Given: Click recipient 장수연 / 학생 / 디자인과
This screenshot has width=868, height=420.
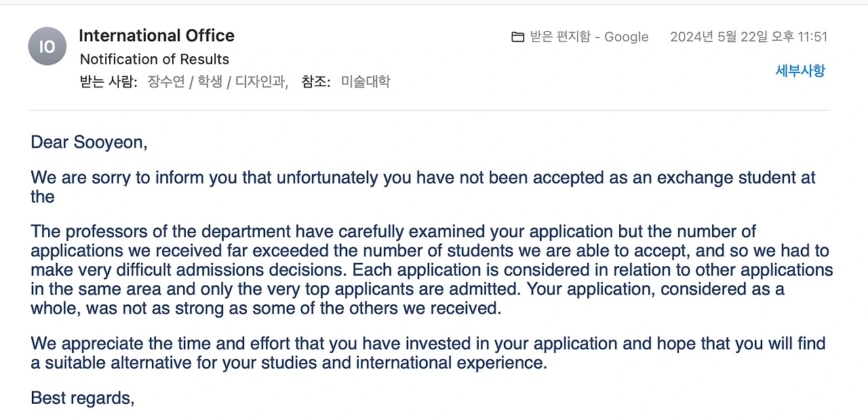Looking at the screenshot, I should (218, 82).
